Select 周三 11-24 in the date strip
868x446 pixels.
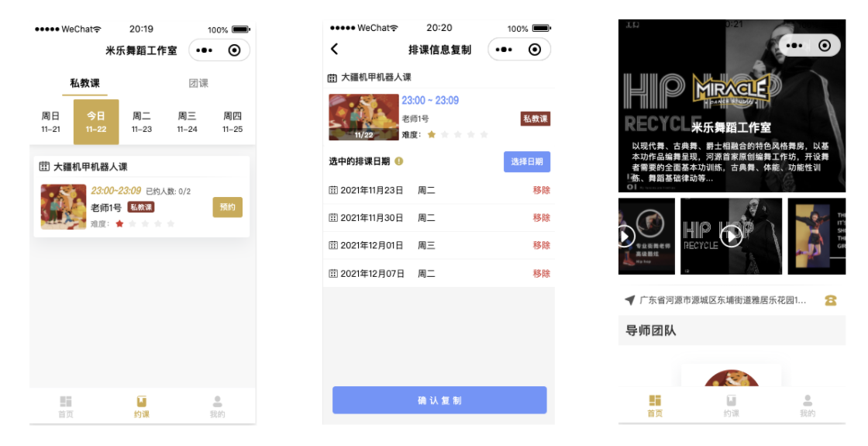187,122
